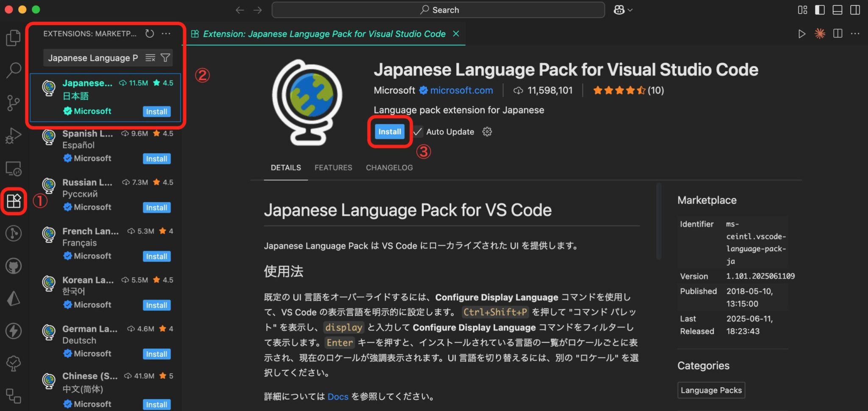Open the Run and Debug view

coord(13,136)
